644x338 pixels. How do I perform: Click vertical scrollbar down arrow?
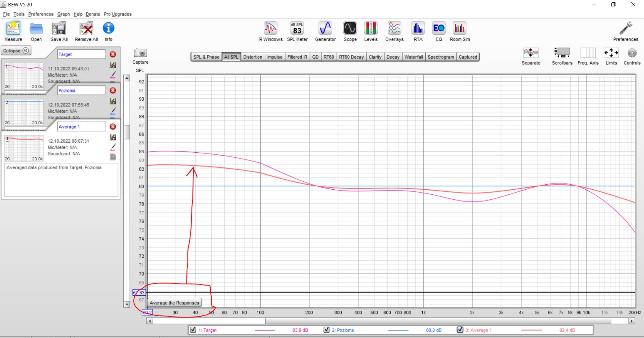[127, 304]
